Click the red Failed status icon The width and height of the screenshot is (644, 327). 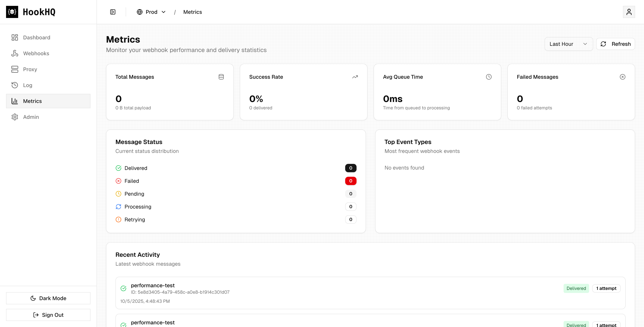pyautogui.click(x=118, y=181)
